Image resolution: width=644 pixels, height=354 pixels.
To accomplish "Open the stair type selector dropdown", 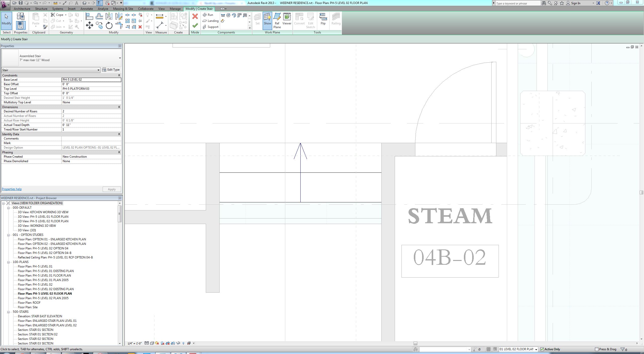I will point(120,58).
